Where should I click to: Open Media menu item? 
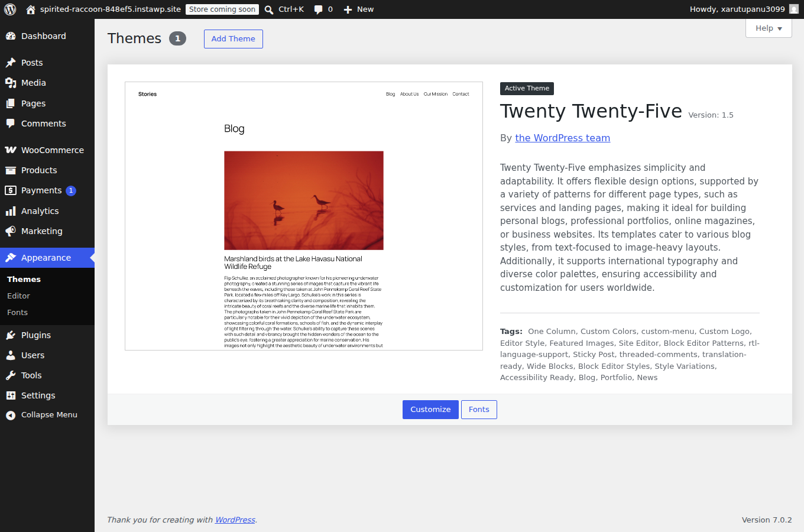47,83
